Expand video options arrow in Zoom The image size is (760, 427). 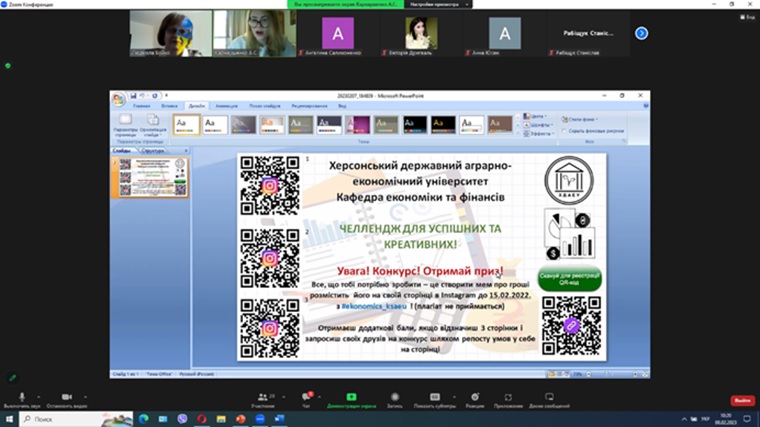(85, 397)
